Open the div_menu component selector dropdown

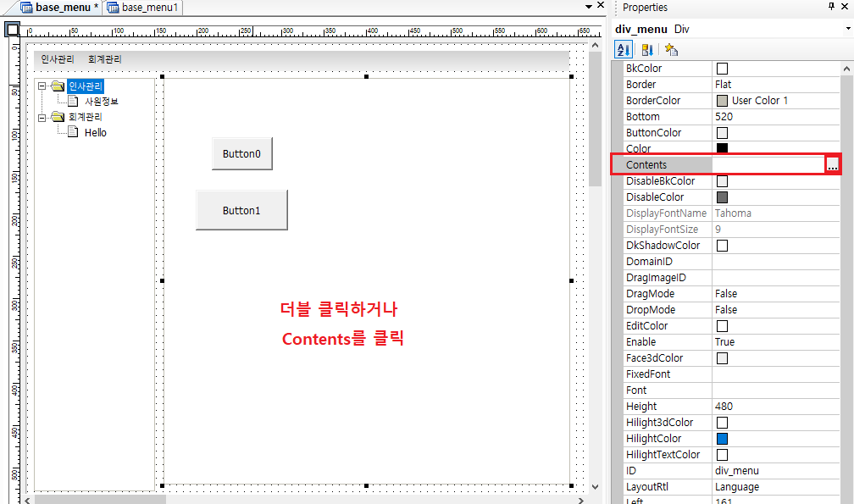(848, 29)
